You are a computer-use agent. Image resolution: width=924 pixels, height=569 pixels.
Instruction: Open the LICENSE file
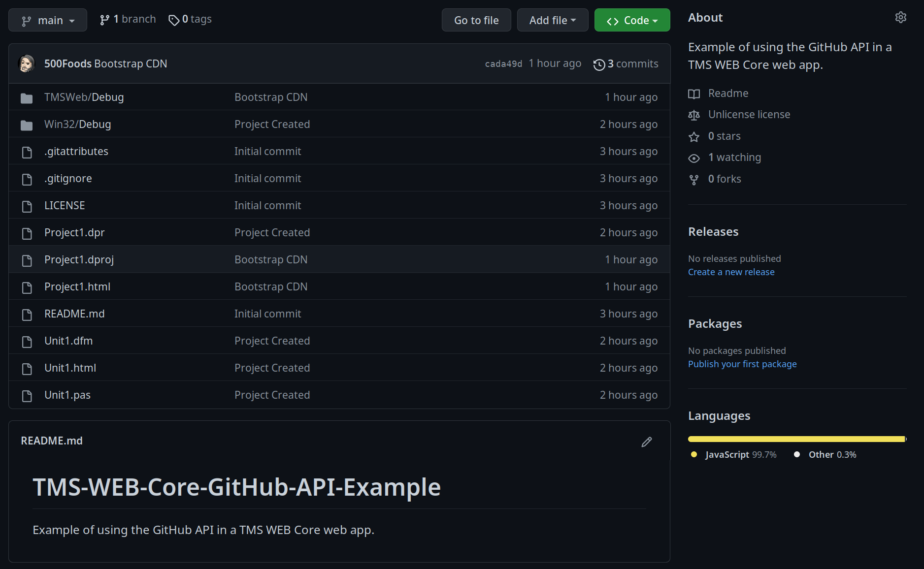[x=65, y=205]
